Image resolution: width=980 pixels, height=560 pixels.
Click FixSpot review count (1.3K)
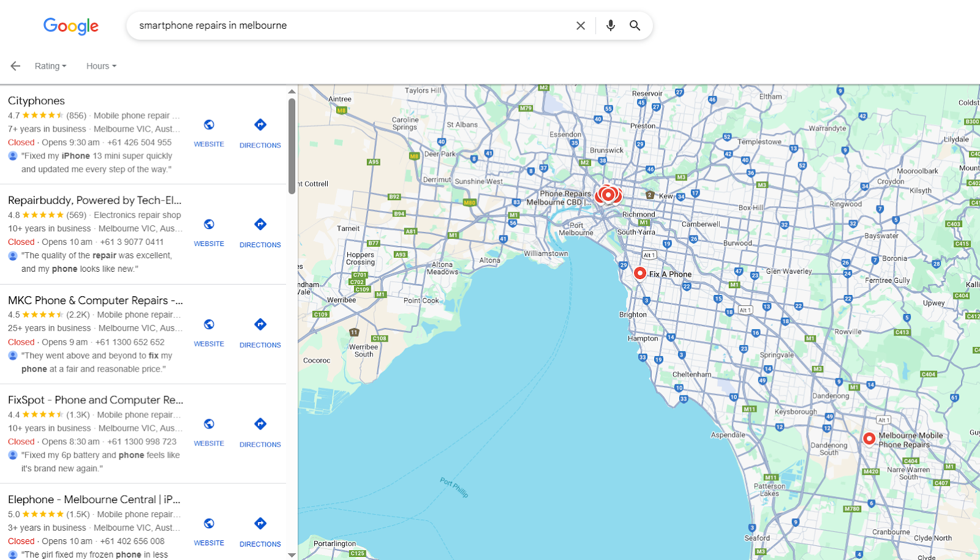(78, 415)
